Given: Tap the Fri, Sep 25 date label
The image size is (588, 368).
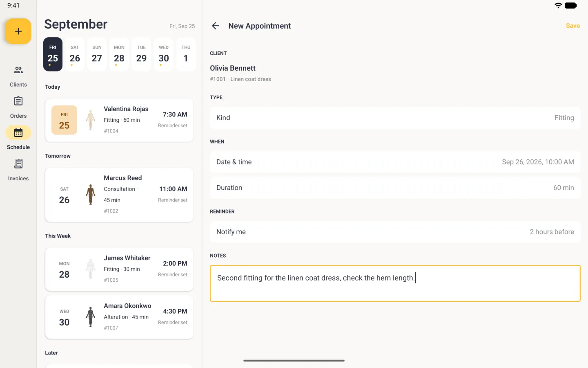Looking at the screenshot, I should [182, 26].
